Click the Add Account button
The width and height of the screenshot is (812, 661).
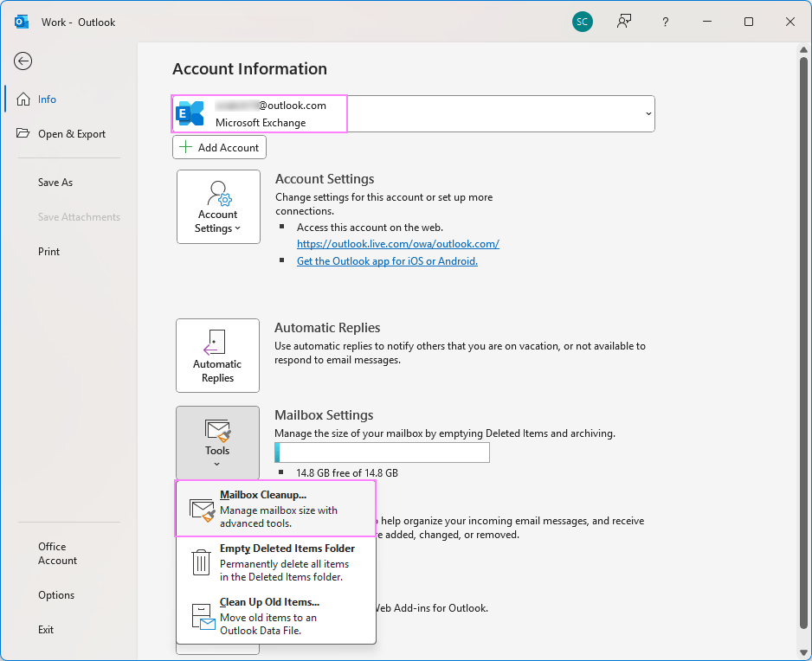(x=220, y=148)
